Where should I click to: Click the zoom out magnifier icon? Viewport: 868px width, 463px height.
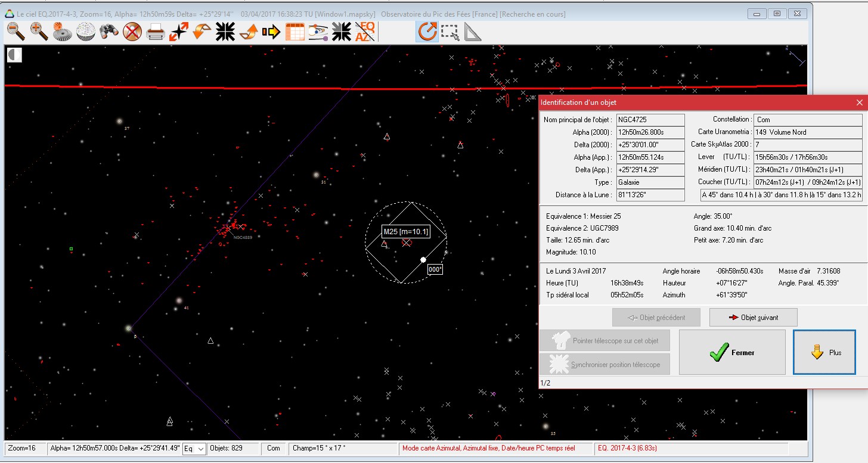point(15,32)
